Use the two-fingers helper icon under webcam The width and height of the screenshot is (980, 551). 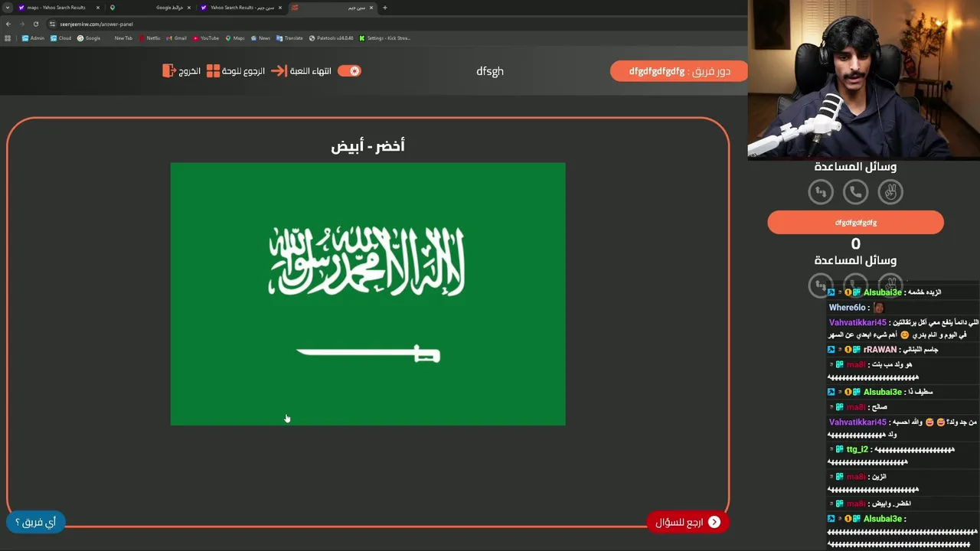click(x=890, y=191)
